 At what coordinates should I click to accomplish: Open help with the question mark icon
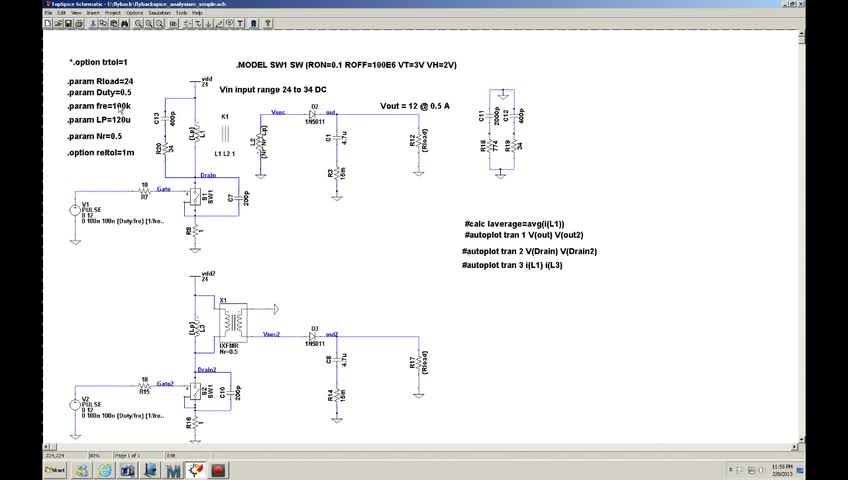[268, 23]
